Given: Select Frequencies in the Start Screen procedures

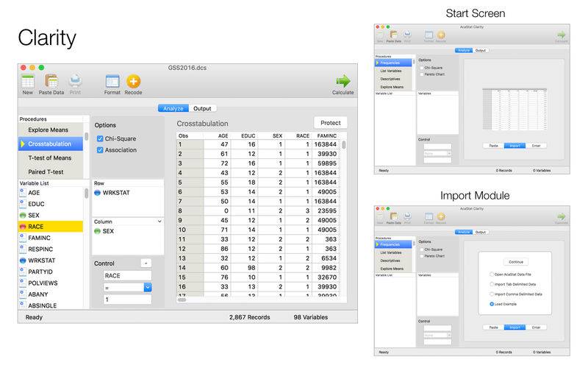Looking at the screenshot, I should click(393, 63).
